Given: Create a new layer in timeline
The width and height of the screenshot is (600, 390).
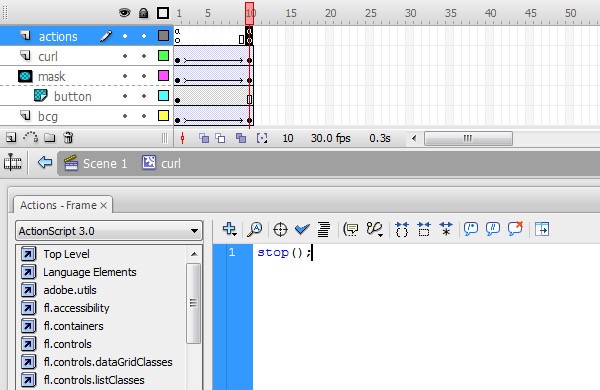Looking at the screenshot, I should coord(11,138).
